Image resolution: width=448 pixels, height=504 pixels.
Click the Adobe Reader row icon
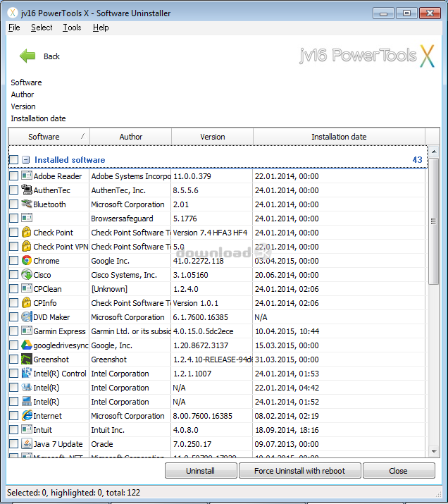27,176
